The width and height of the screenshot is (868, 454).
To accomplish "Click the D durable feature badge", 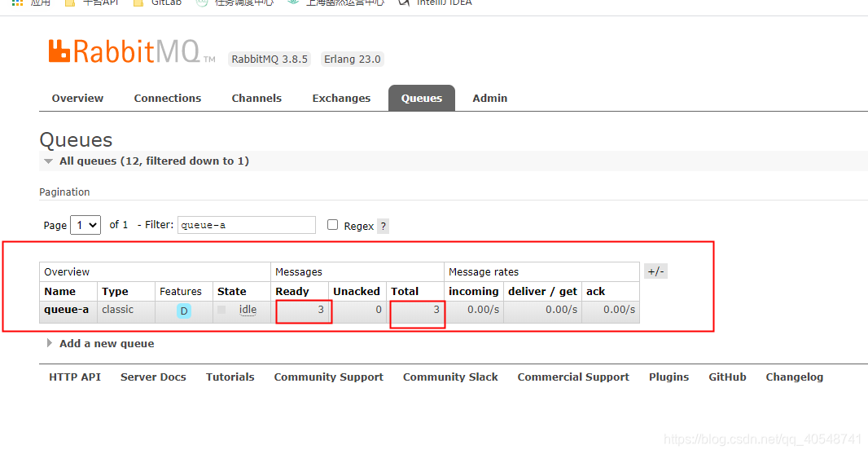I will 184,311.
